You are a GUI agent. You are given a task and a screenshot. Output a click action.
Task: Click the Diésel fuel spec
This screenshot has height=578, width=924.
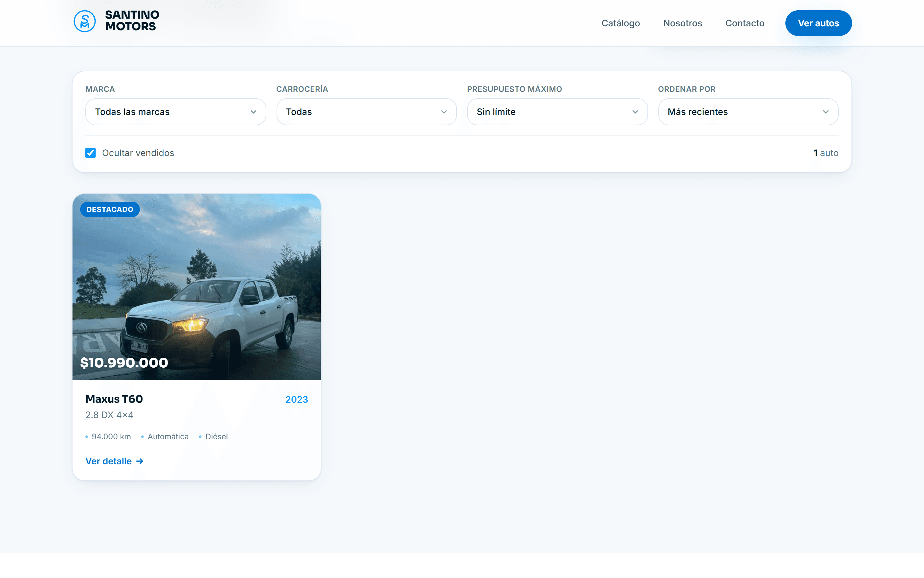coord(217,437)
